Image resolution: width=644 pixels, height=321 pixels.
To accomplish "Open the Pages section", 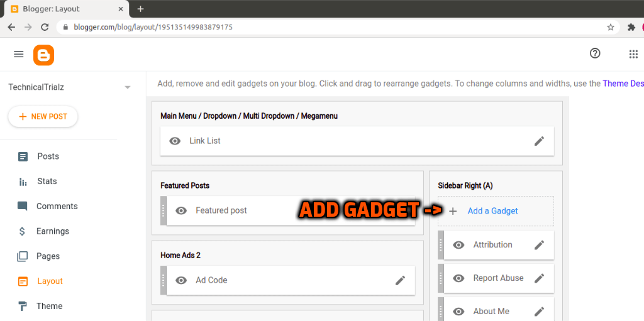I will 48,256.
